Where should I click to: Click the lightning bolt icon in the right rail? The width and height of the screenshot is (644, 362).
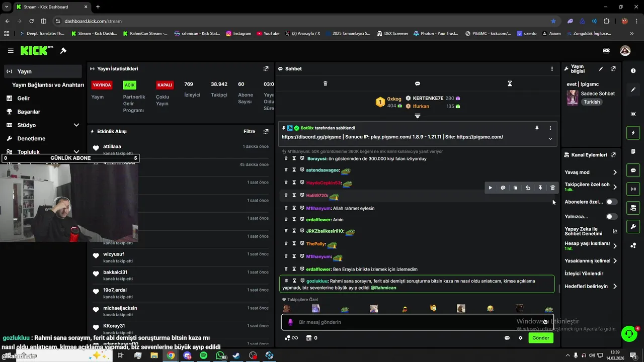click(x=633, y=133)
